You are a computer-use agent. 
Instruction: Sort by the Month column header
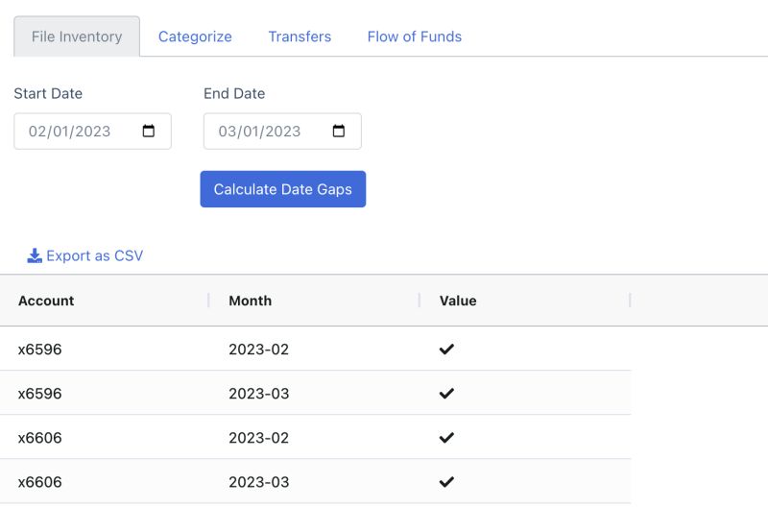point(250,301)
